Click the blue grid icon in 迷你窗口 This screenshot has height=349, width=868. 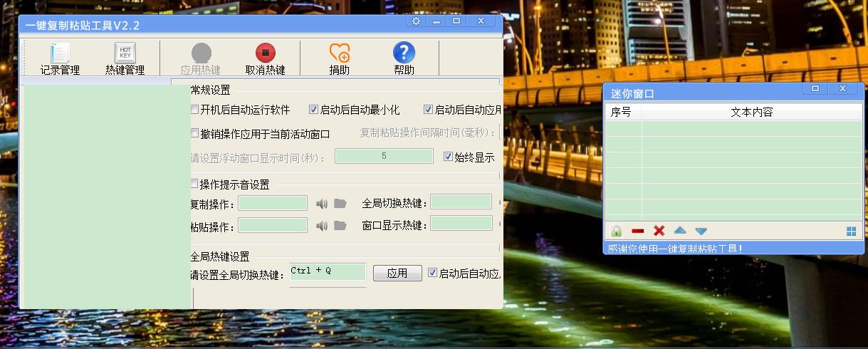851,231
